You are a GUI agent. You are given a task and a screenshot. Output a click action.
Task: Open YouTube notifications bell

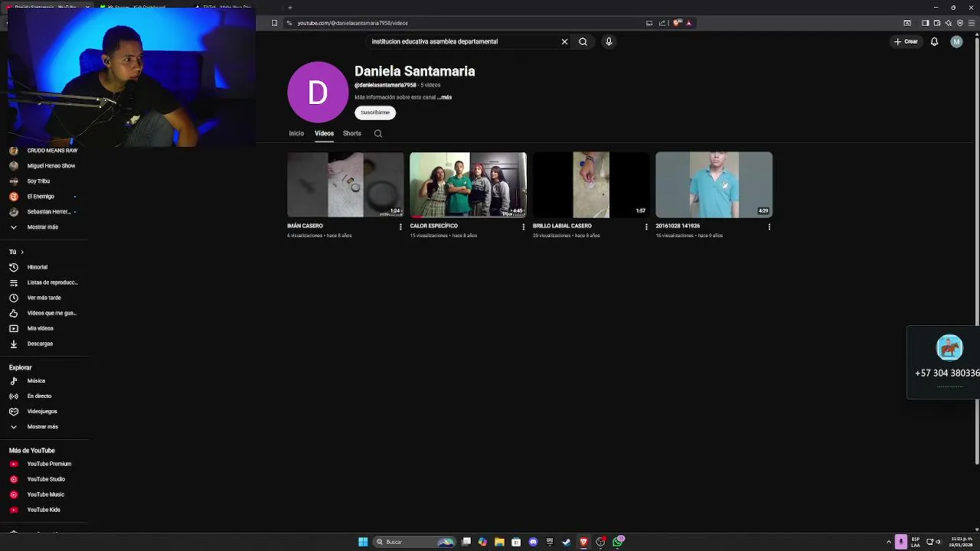[934, 41]
